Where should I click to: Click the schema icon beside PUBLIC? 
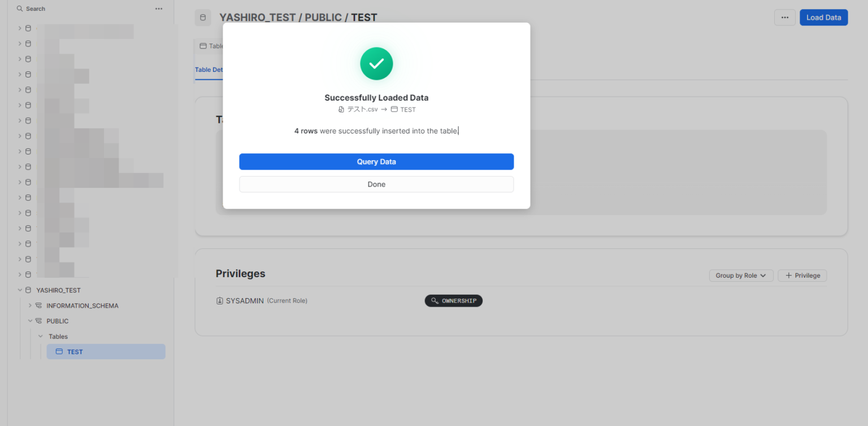tap(38, 321)
